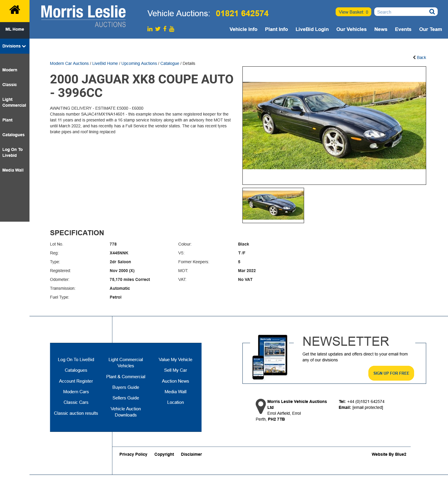Open Value My Vehicle link

tap(175, 360)
